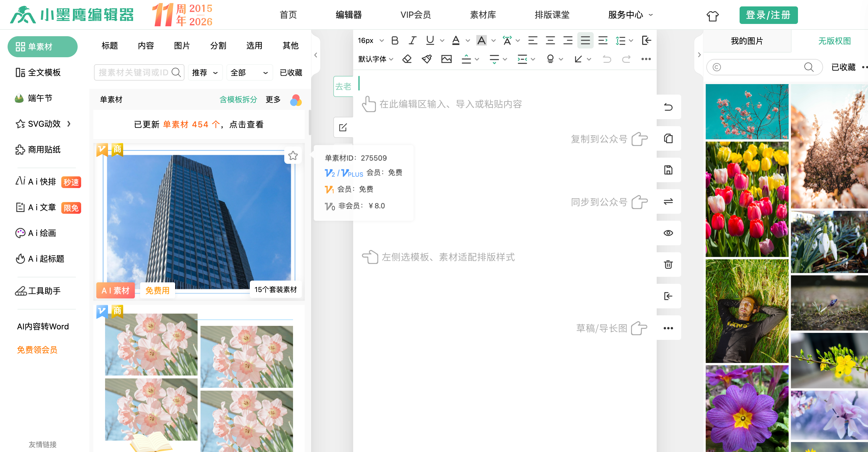Viewport: 868px width, 452px height.
Task: Open the letter spacing dropdown arrow
Action: tap(518, 41)
